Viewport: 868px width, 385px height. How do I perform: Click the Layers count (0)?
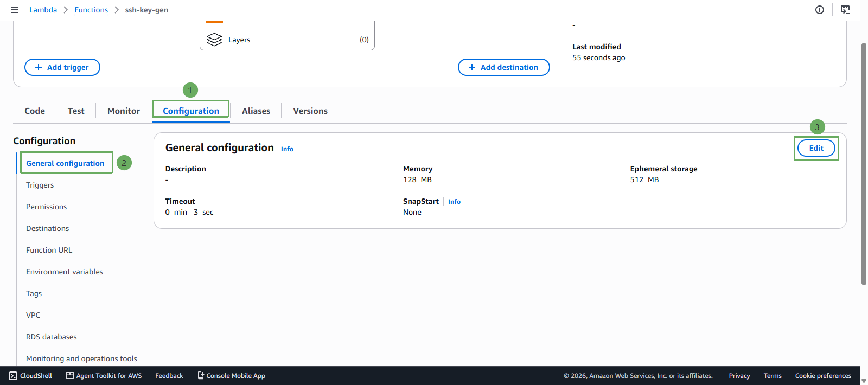tap(364, 40)
